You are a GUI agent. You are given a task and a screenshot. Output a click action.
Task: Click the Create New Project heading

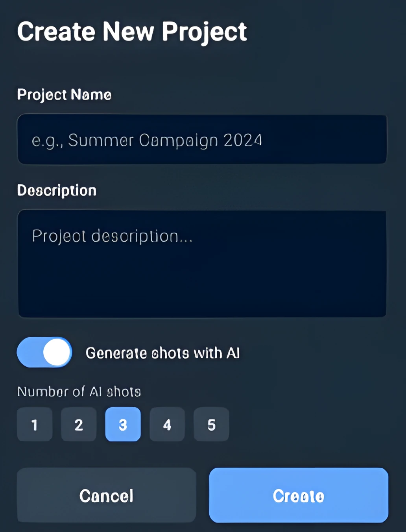pyautogui.click(x=132, y=32)
